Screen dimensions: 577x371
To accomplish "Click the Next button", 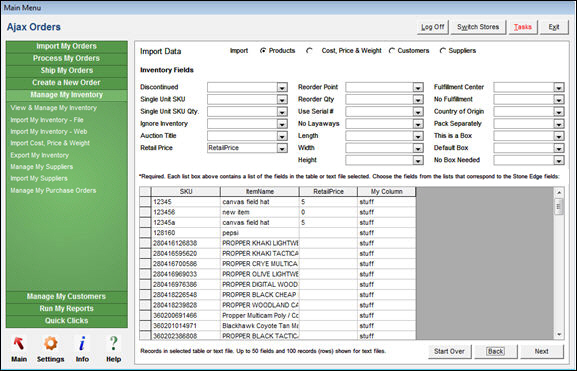I will (x=542, y=351).
